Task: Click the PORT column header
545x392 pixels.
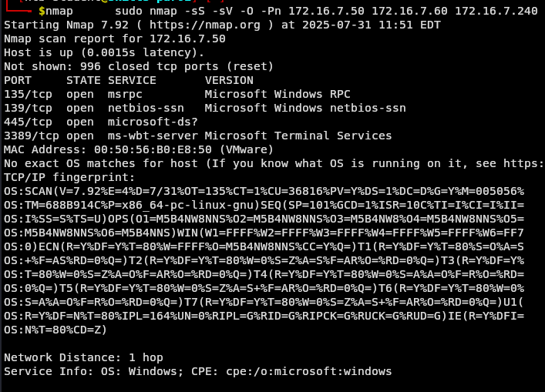Action: click(18, 80)
